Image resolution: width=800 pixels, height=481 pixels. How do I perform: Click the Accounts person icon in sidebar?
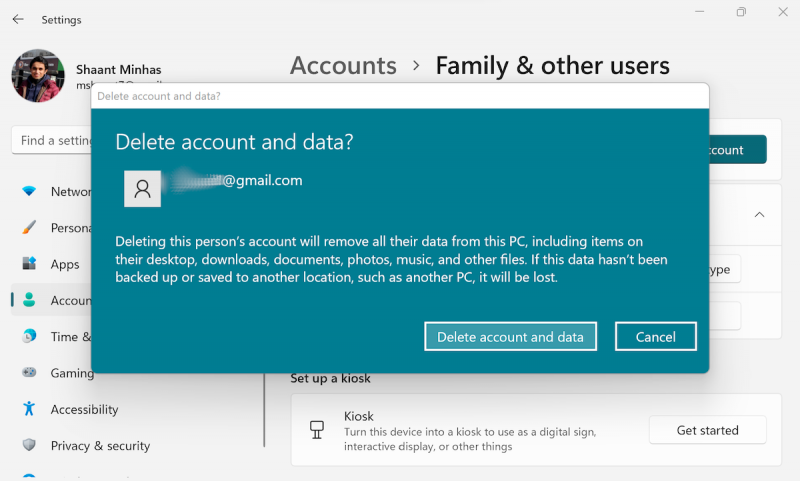pos(30,300)
